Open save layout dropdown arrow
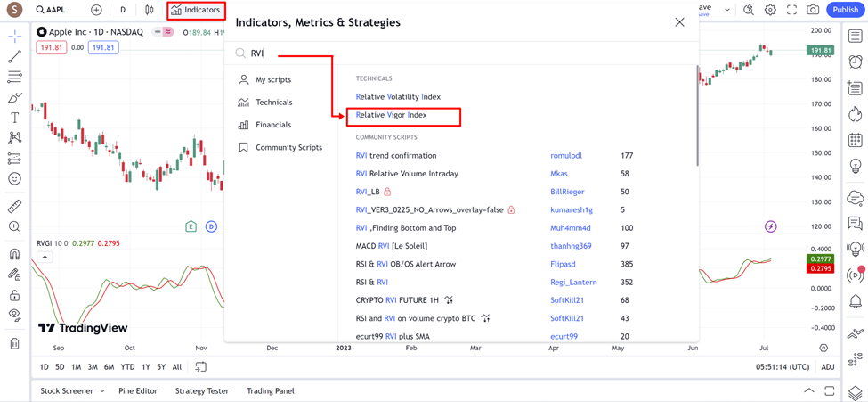Viewport: 868px width, 402px height. (x=726, y=10)
